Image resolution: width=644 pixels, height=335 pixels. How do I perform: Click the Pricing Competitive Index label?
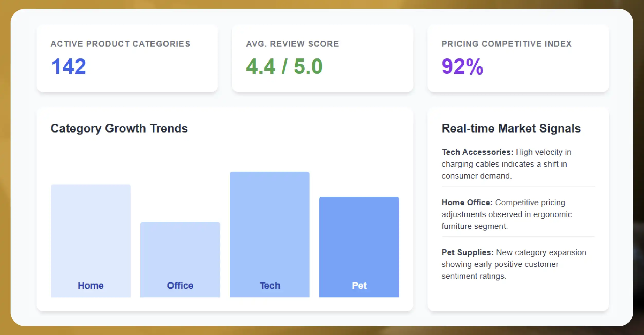pos(506,44)
